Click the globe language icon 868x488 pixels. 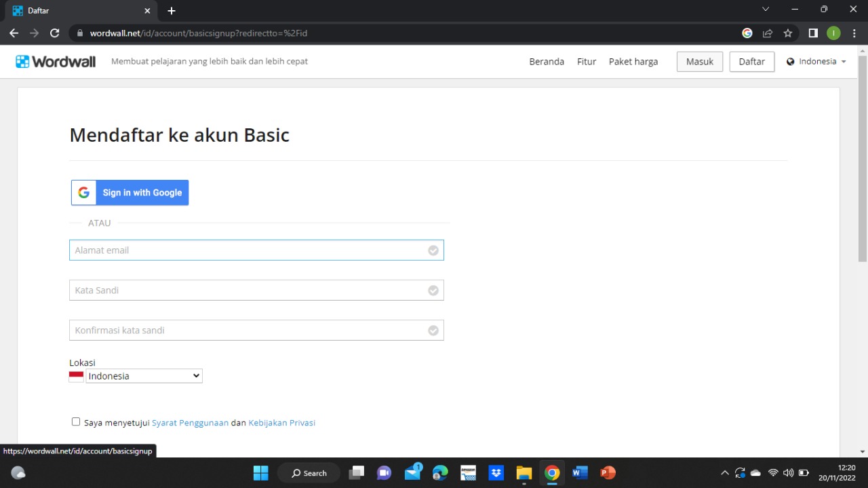pos(791,62)
